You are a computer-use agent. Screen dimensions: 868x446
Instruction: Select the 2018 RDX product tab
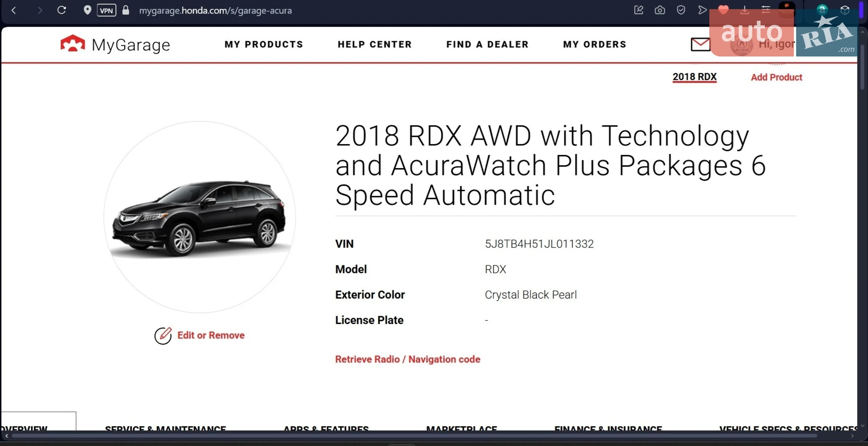click(694, 77)
